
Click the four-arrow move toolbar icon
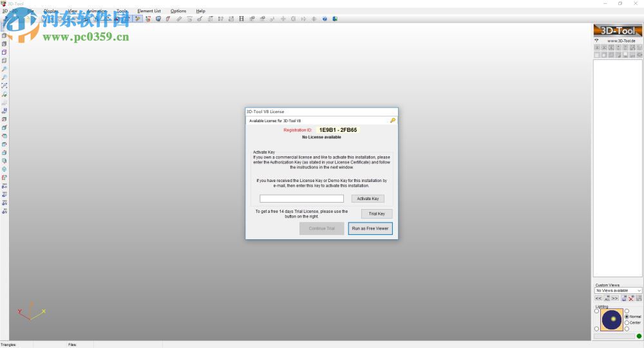283,19
